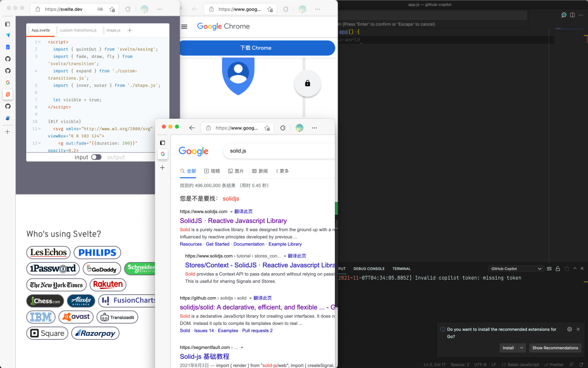Add new tab in Google search window sidebar

pyautogui.click(x=162, y=167)
